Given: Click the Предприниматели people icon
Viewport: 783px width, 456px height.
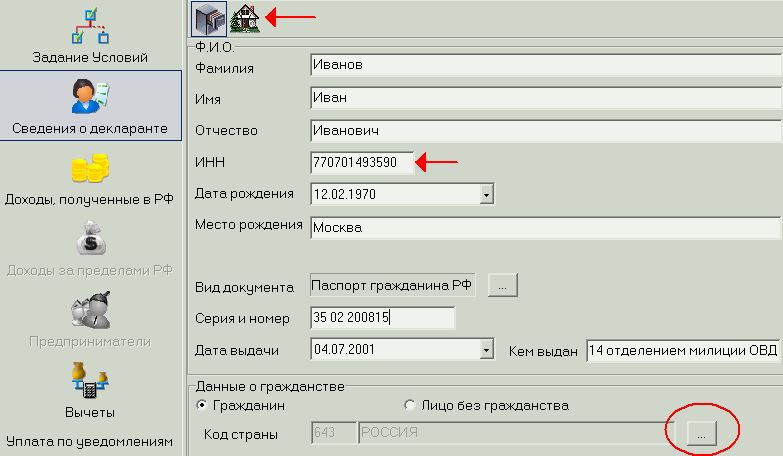Looking at the screenshot, I should point(90,310).
